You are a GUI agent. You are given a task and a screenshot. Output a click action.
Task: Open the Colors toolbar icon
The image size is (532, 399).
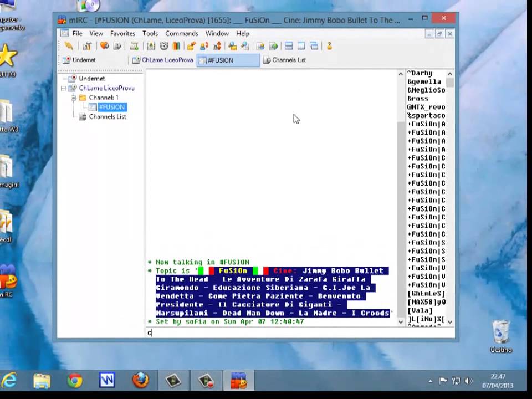(176, 46)
